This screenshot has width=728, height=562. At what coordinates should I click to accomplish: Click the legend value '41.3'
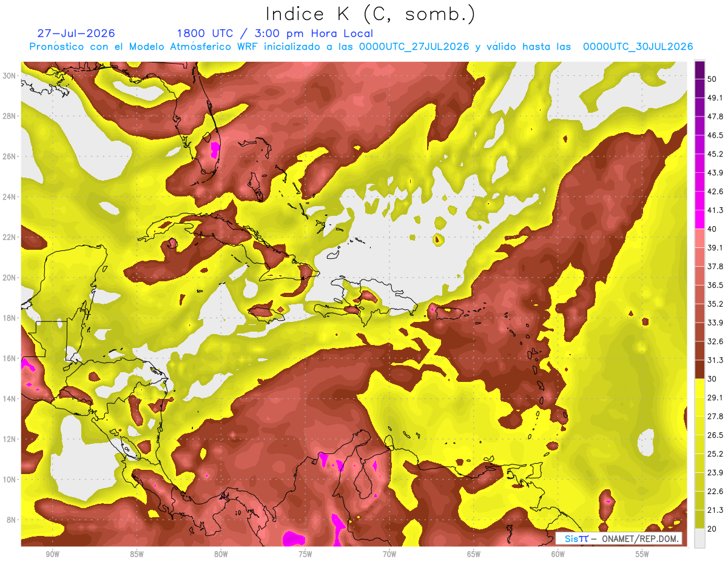click(x=715, y=210)
